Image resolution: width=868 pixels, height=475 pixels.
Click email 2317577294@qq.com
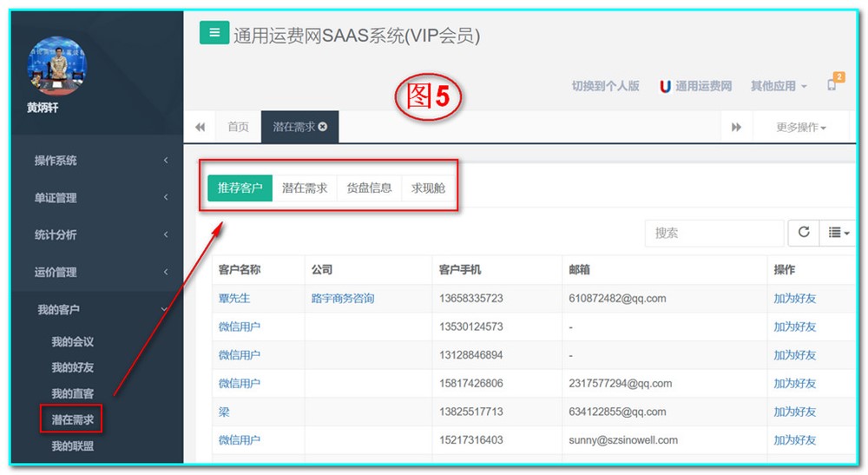tap(620, 383)
